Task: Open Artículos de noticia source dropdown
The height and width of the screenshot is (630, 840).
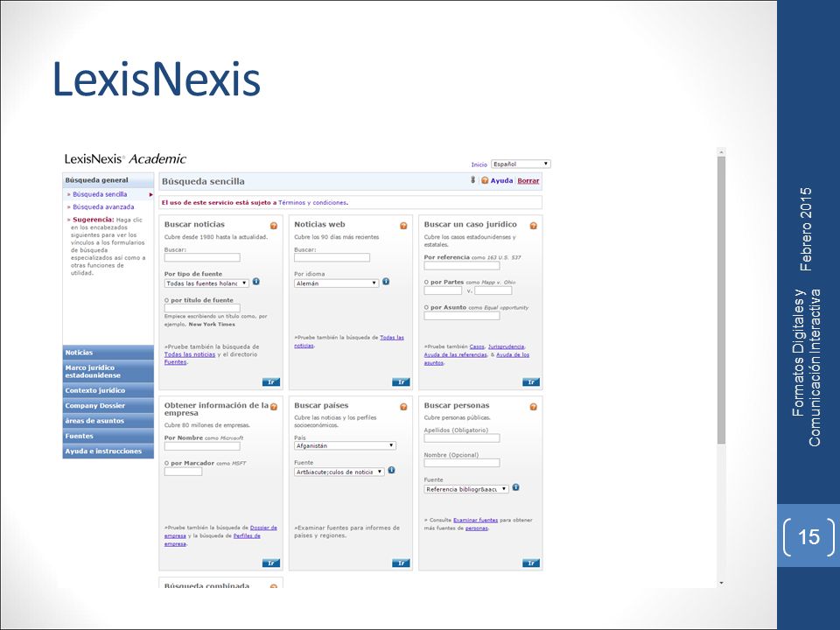Action: point(339,472)
